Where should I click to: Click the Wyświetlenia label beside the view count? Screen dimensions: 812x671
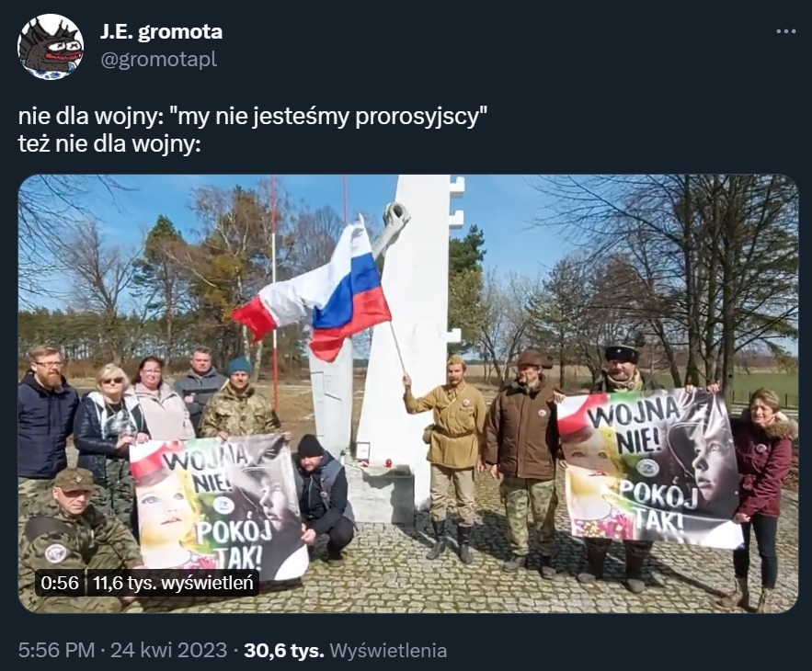[x=388, y=650]
